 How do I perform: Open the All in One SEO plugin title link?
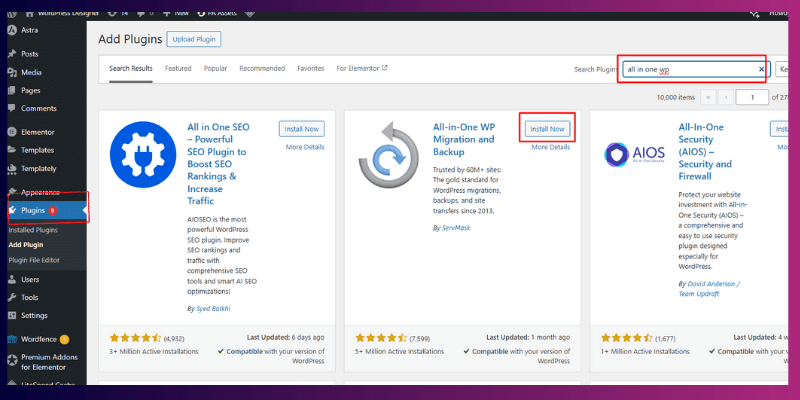[x=218, y=164]
